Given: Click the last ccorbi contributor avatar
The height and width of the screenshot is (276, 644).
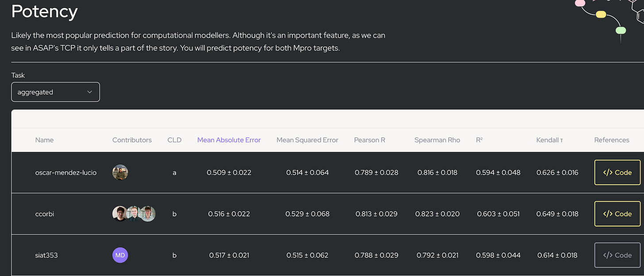Looking at the screenshot, I should 148,214.
